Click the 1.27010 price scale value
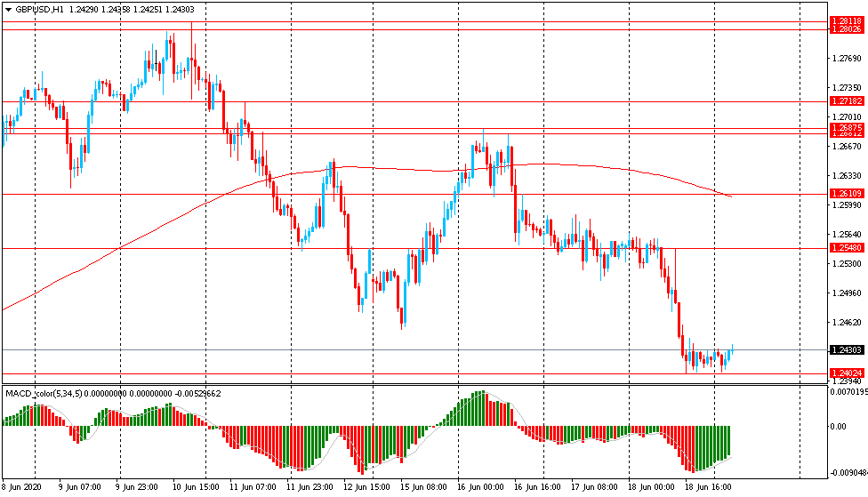Screen dimensions: 868x497 pyautogui.click(x=847, y=117)
